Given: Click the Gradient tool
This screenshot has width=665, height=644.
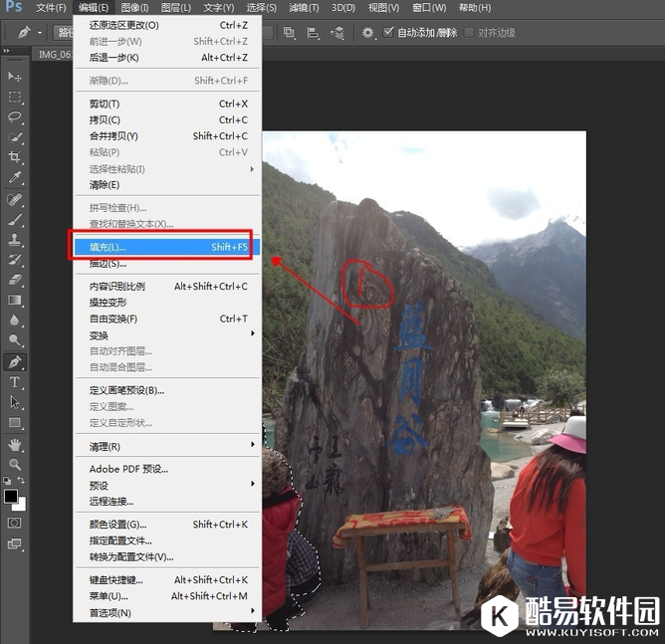Looking at the screenshot, I should [15, 300].
